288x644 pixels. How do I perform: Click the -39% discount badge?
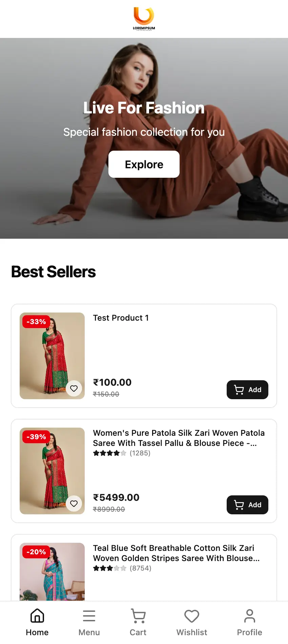coord(36,437)
